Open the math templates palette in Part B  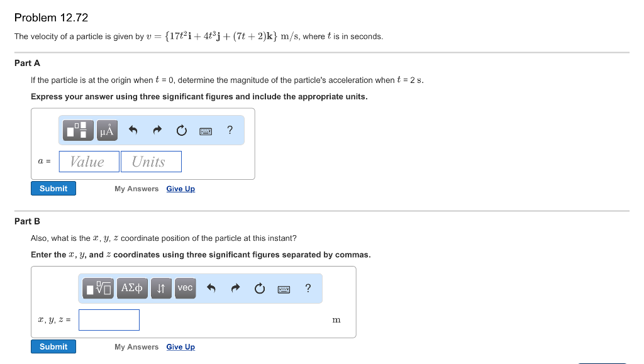[97, 288]
